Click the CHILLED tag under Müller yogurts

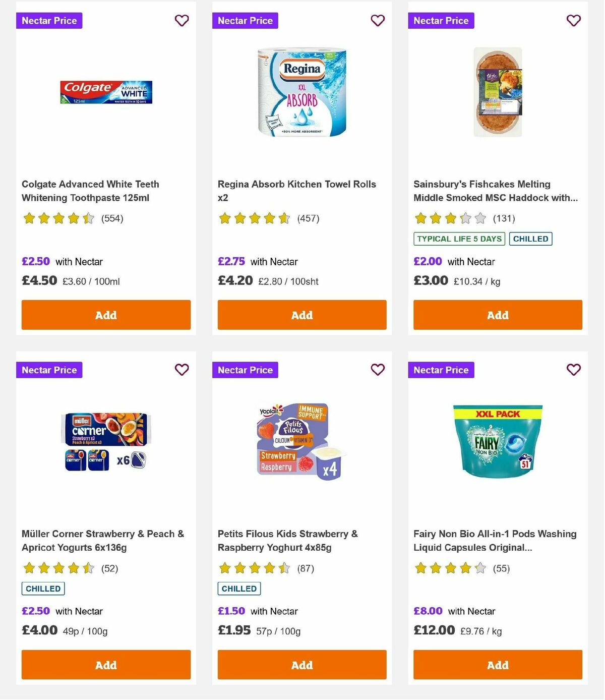click(42, 588)
